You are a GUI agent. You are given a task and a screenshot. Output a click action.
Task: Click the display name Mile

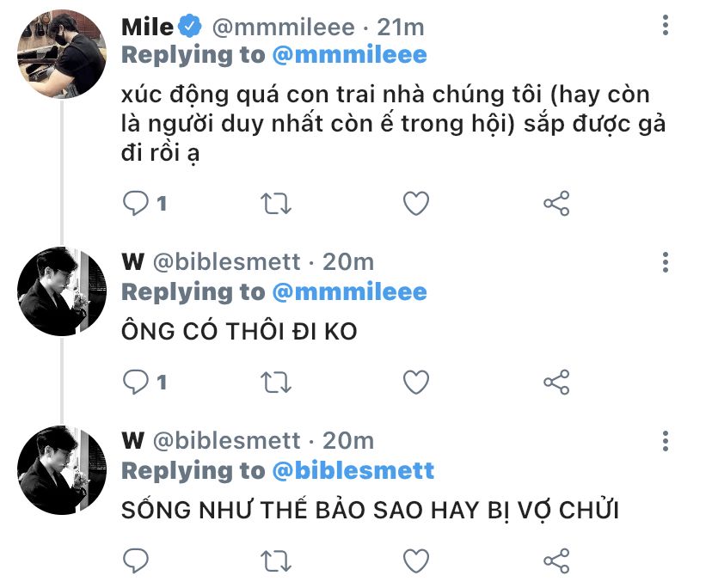pyautogui.click(x=147, y=27)
